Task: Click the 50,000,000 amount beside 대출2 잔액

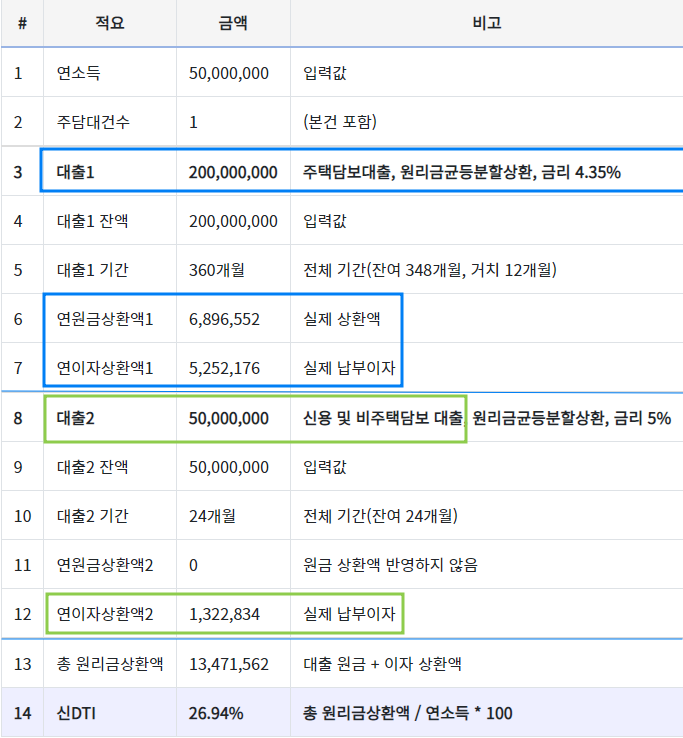Action: pos(229,467)
